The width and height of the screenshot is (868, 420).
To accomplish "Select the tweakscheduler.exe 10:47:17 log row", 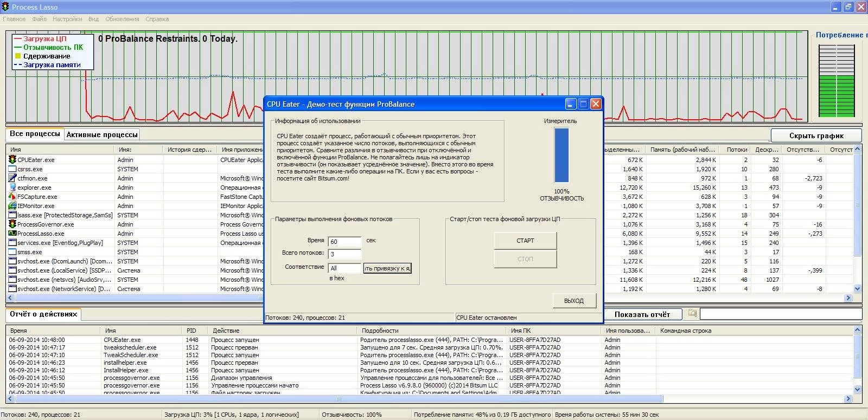I will point(429,347).
